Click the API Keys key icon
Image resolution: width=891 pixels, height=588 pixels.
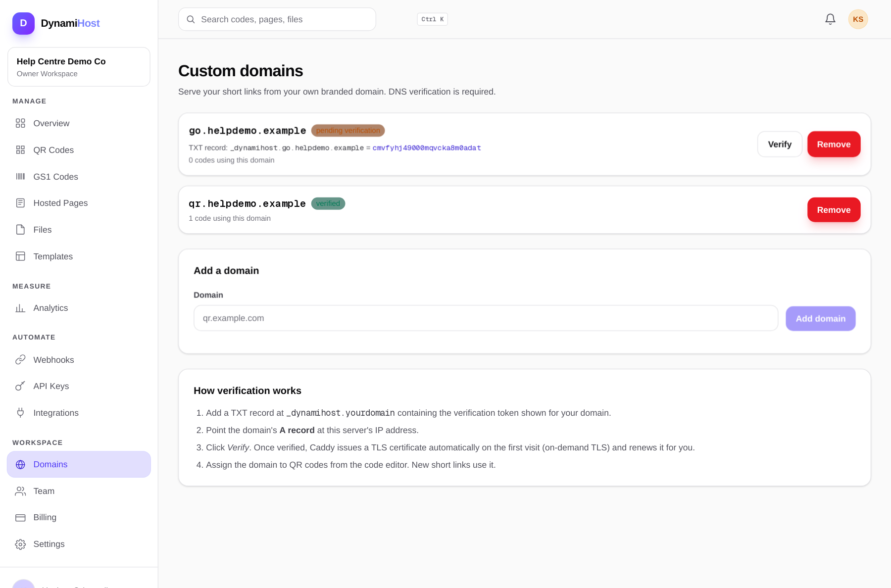point(20,386)
